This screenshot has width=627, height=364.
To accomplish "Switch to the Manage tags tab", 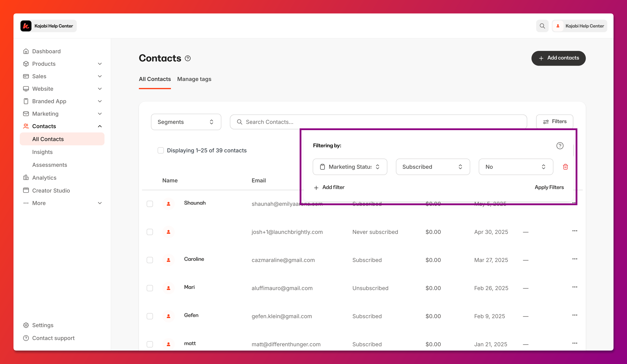I will point(194,79).
